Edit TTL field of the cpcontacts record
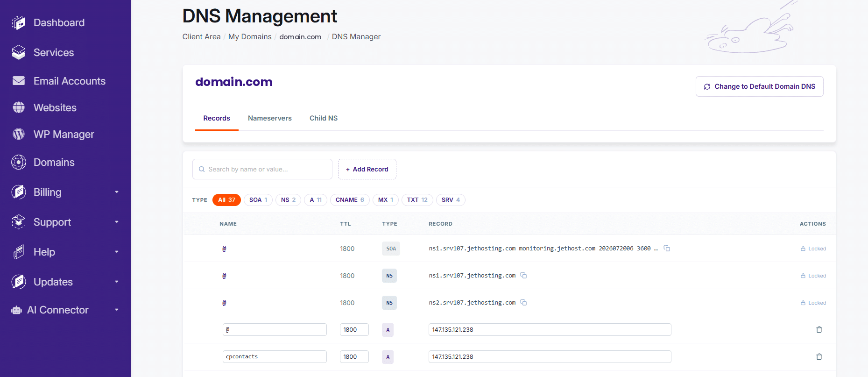This screenshot has height=377, width=868. 354,356
